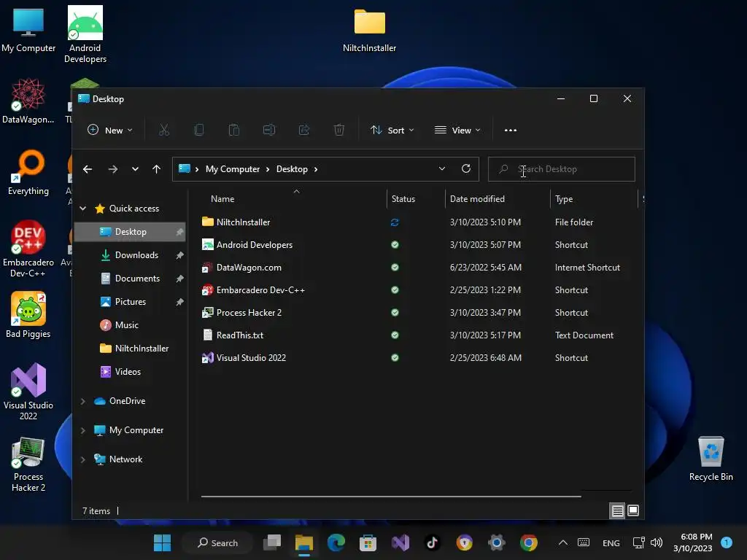747x560 pixels.
Task: Open Task View on the taskbar
Action: (272, 542)
